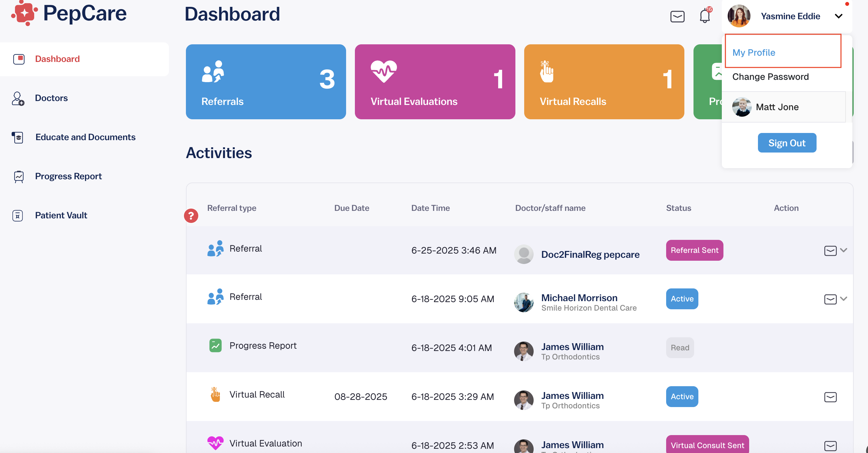Click the Virtual Evaluations heart icon
The image size is (868, 453).
[x=384, y=71]
